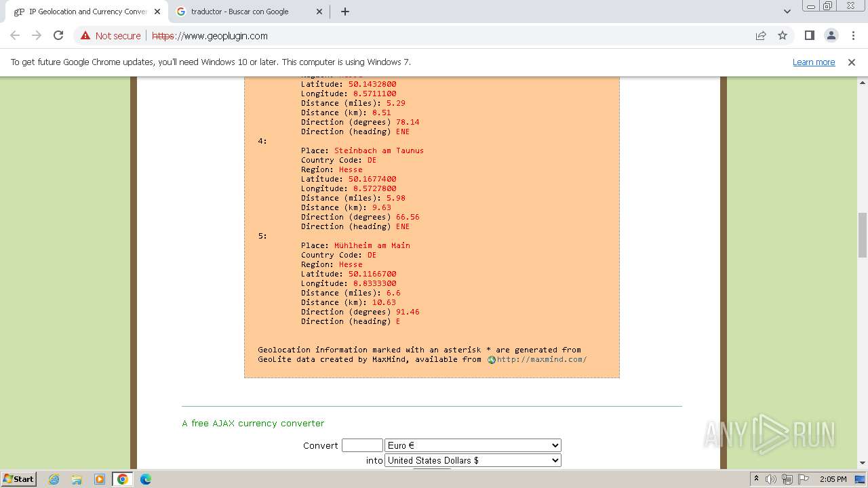Click the network tray icon
This screenshot has height=488, width=868.
pyautogui.click(x=787, y=479)
